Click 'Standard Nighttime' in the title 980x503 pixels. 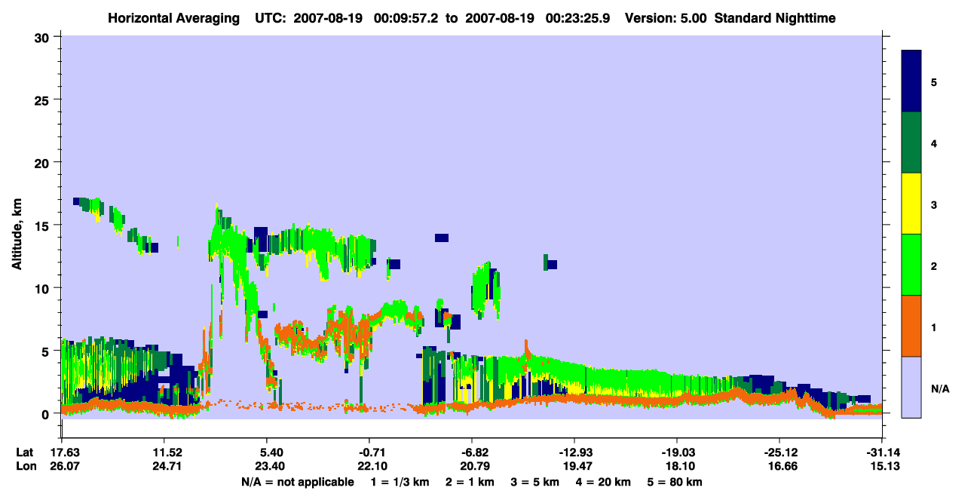point(775,17)
